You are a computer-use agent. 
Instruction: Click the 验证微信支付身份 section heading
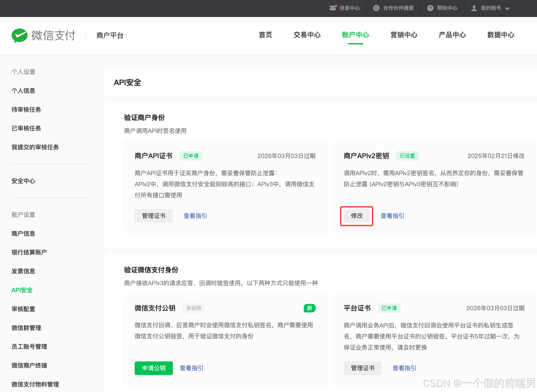[151, 270]
